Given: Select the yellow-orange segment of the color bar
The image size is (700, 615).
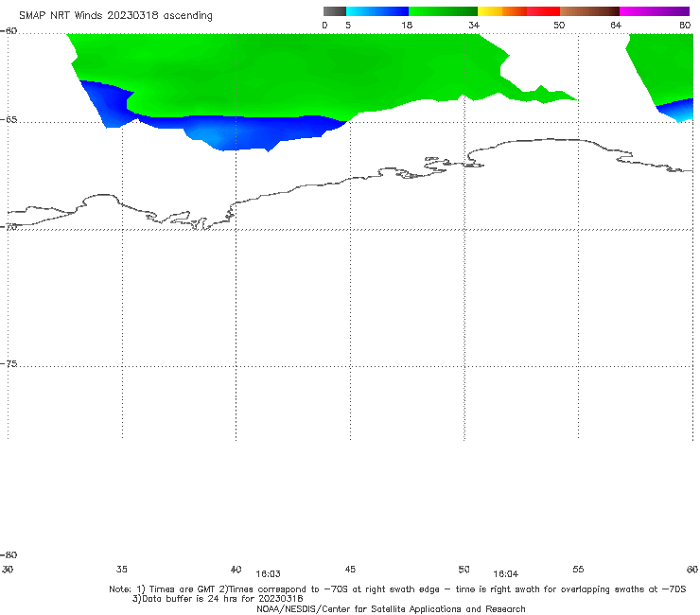Looking at the screenshot, I should 502,11.
